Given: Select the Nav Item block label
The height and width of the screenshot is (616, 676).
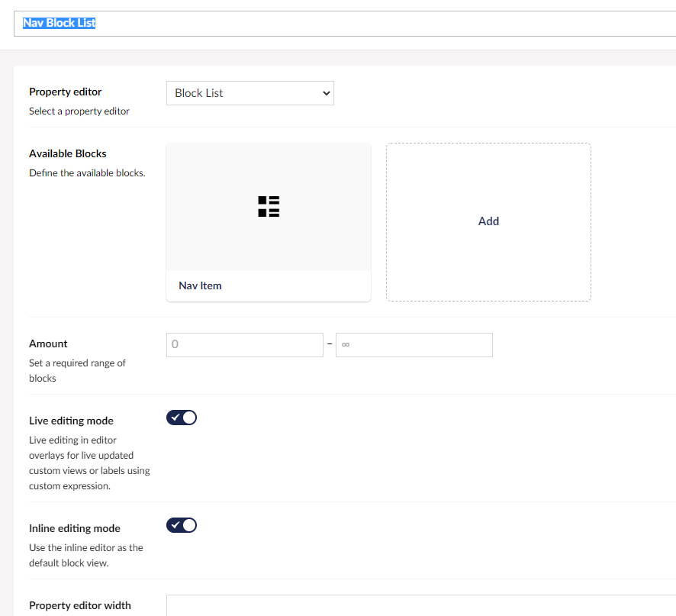Looking at the screenshot, I should [200, 285].
